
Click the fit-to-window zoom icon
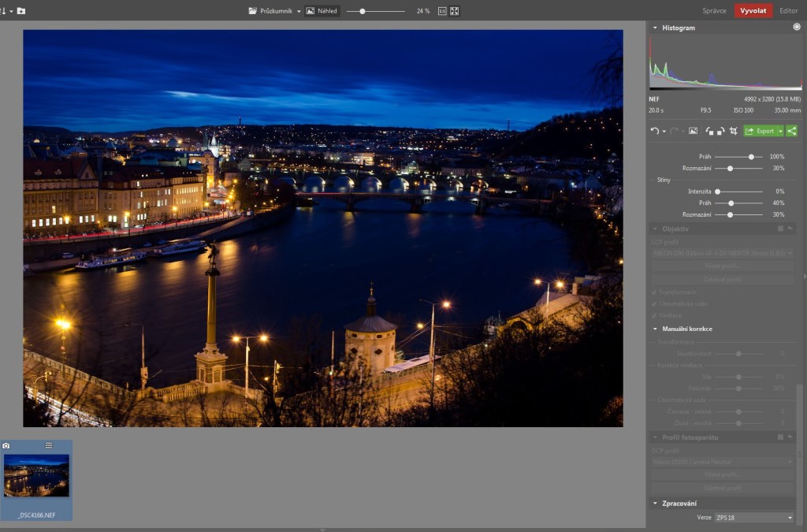click(x=455, y=11)
